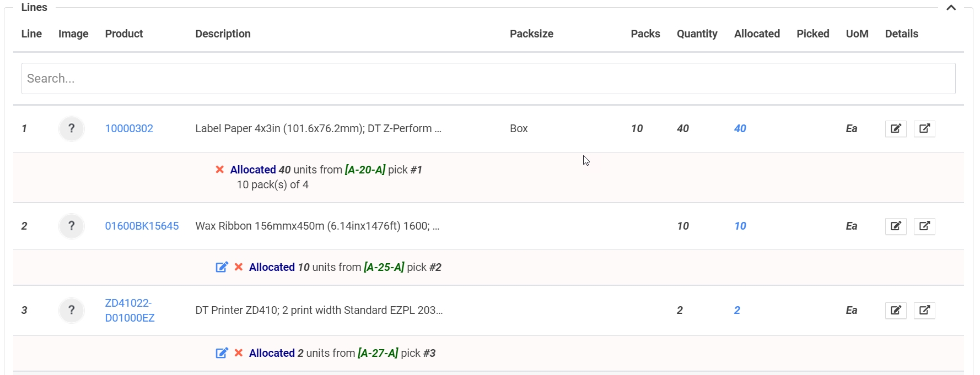Edit allocation for pick #2
980x375 pixels.
[x=222, y=267]
